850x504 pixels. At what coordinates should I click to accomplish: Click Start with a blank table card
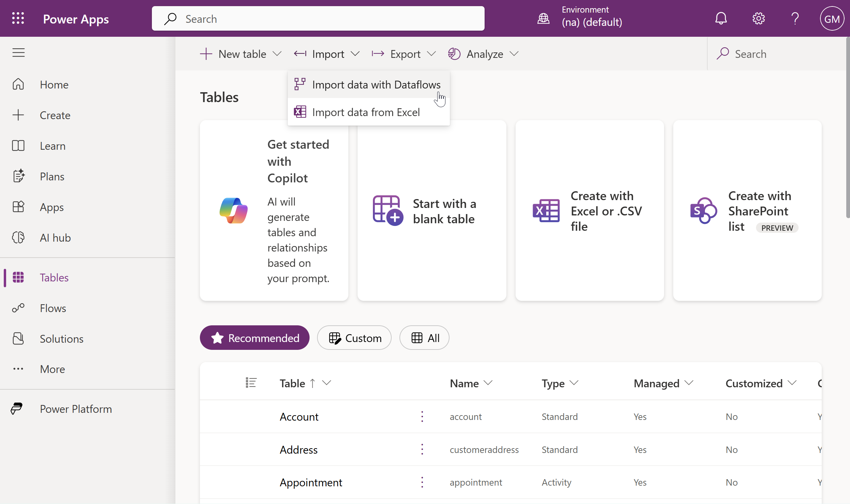(431, 211)
